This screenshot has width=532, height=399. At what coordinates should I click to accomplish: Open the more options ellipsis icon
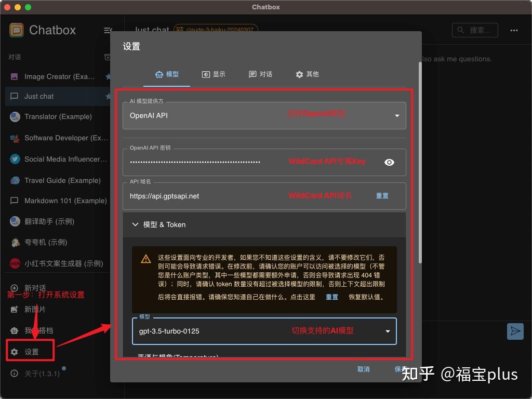tap(514, 30)
